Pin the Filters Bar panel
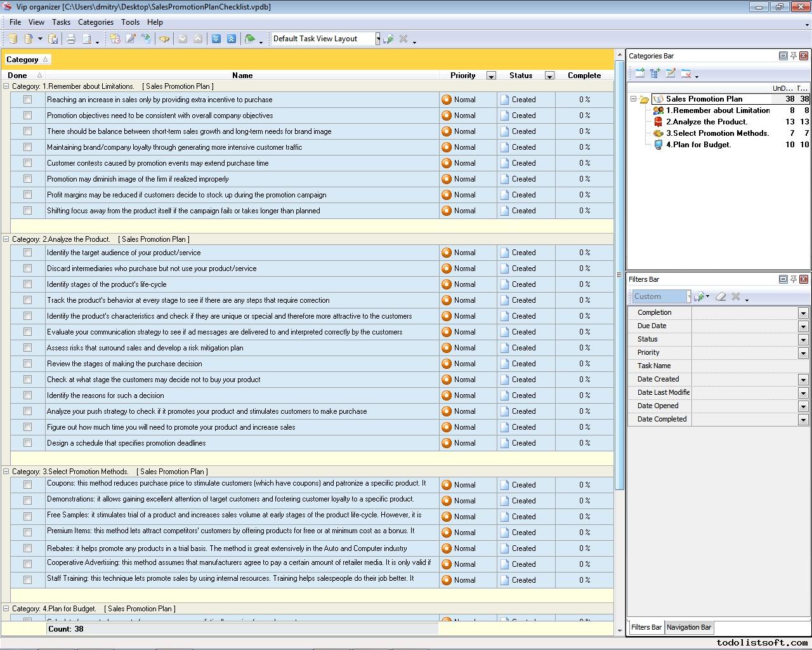Image resolution: width=812 pixels, height=650 pixels. click(793, 279)
